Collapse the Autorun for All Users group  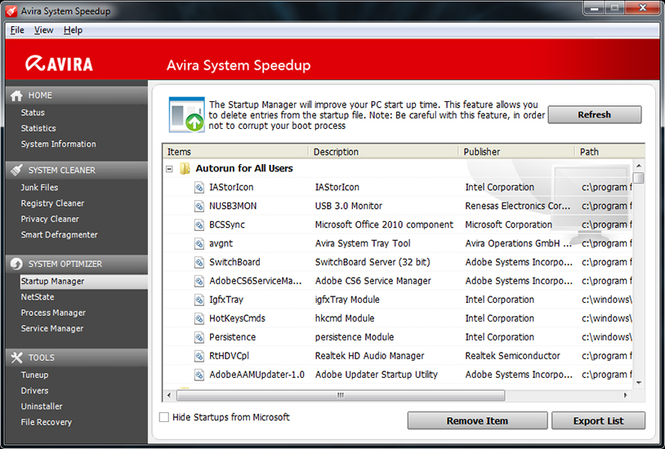(169, 169)
